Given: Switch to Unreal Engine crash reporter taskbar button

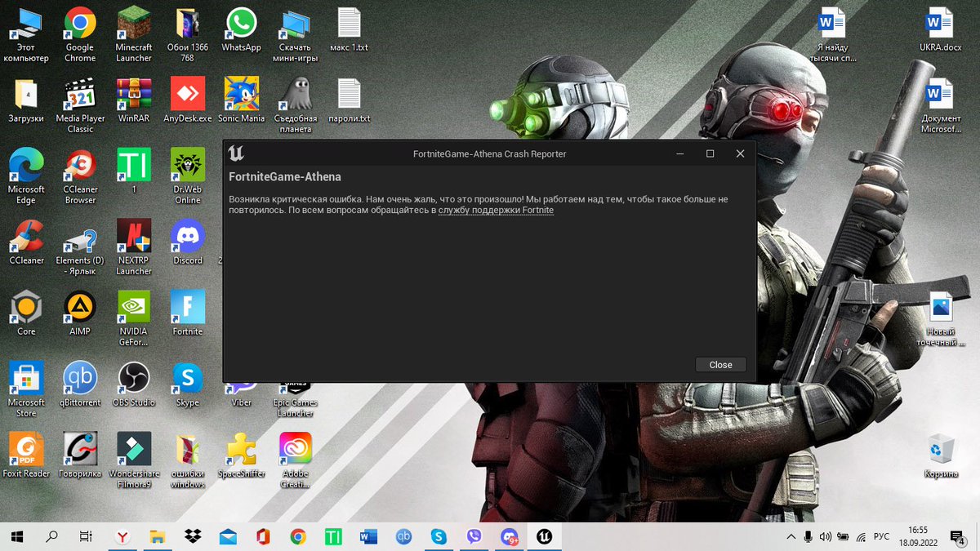Looking at the screenshot, I should click(544, 536).
